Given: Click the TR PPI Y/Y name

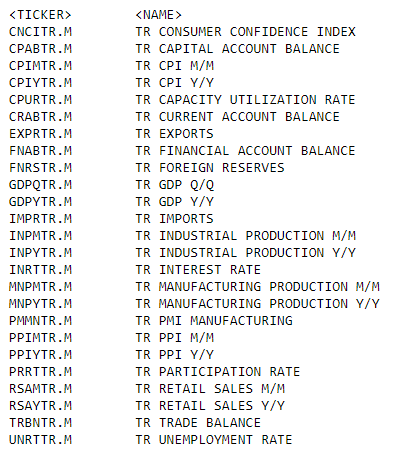Looking at the screenshot, I should coord(175,355).
